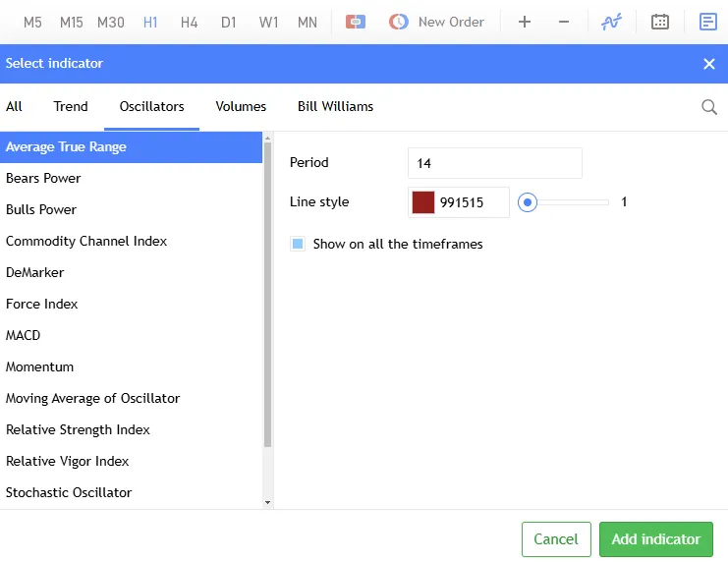The height and width of the screenshot is (563, 728).
Task: Click the Add indicator button
Action: pyautogui.click(x=656, y=539)
